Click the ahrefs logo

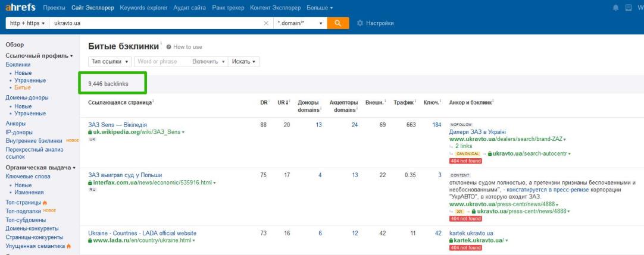(21, 7)
